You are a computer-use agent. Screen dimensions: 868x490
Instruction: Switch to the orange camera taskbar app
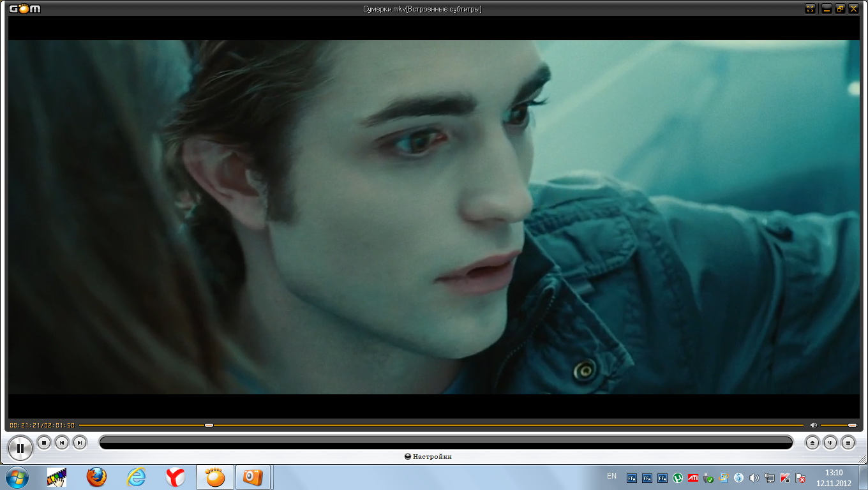point(253,477)
